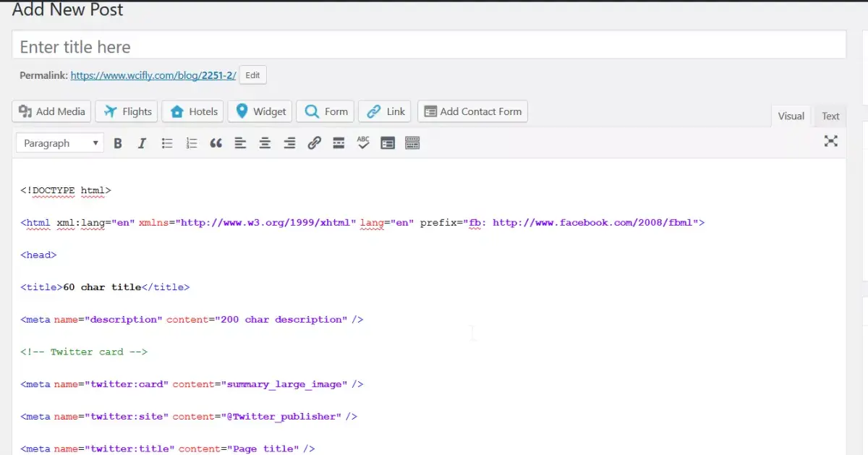The image size is (868, 455).
Task: Click the html xml:lang line
Action: click(x=362, y=223)
